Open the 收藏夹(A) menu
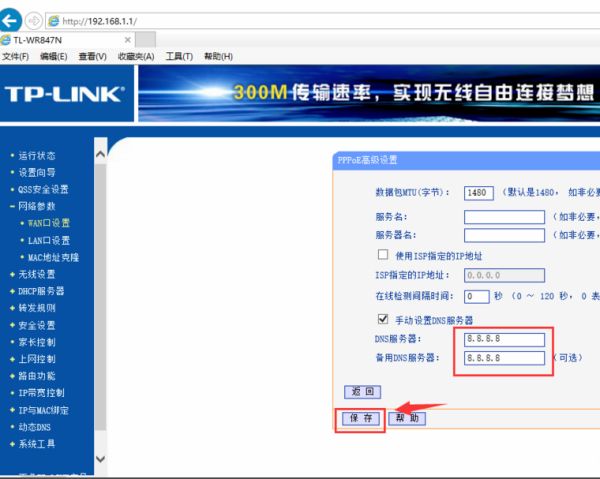 pyautogui.click(x=136, y=56)
